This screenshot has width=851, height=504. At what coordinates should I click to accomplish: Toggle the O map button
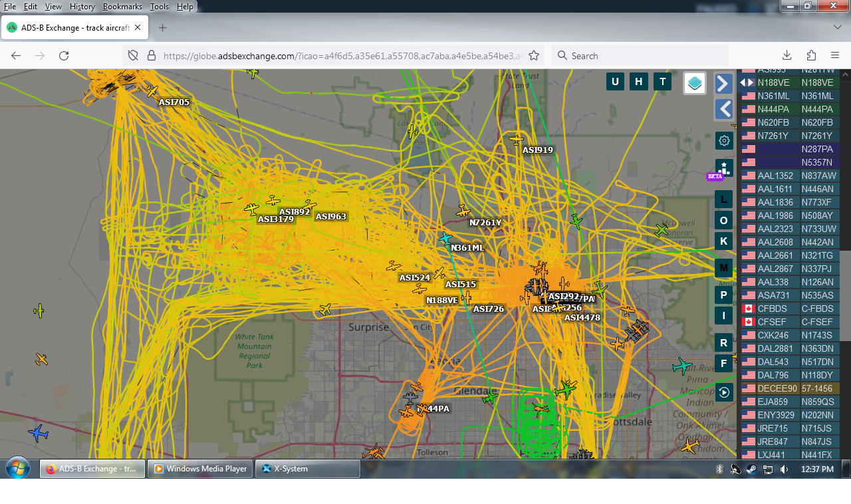pyautogui.click(x=724, y=220)
